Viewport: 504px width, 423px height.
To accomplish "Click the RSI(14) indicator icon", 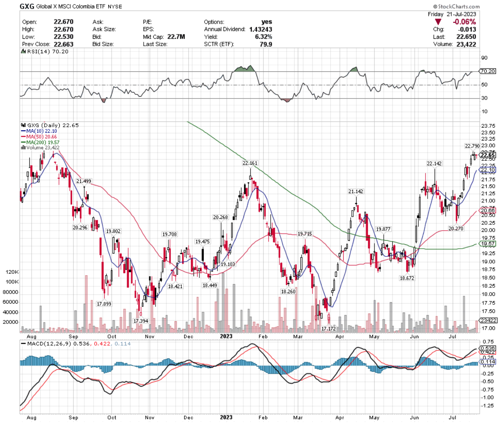I will point(23,51).
